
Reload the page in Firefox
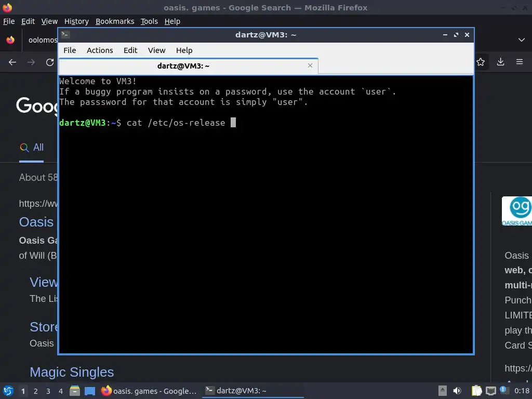coord(50,62)
